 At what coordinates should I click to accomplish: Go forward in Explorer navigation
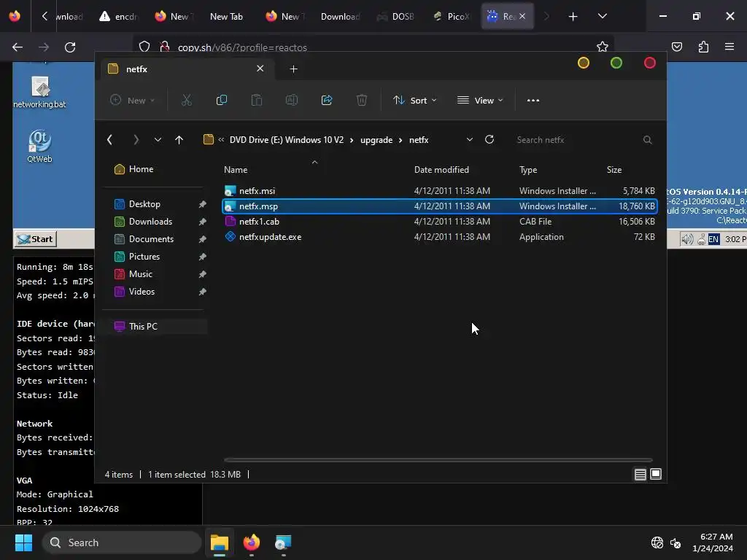click(136, 139)
